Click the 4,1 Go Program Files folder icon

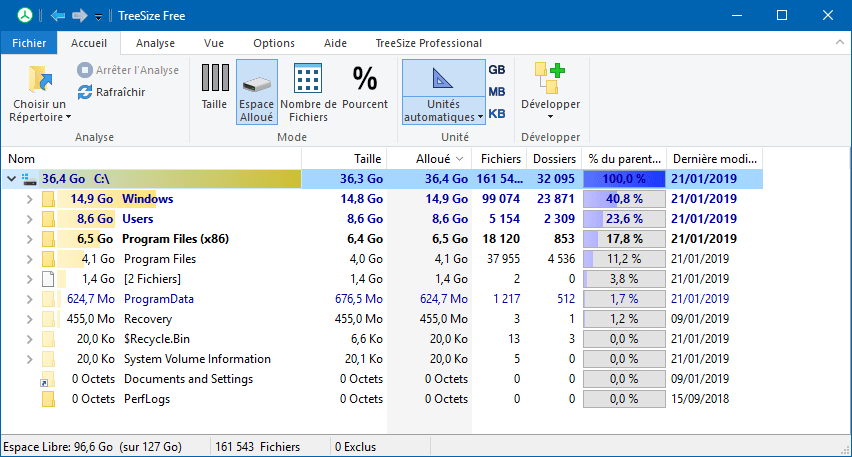click(48, 259)
